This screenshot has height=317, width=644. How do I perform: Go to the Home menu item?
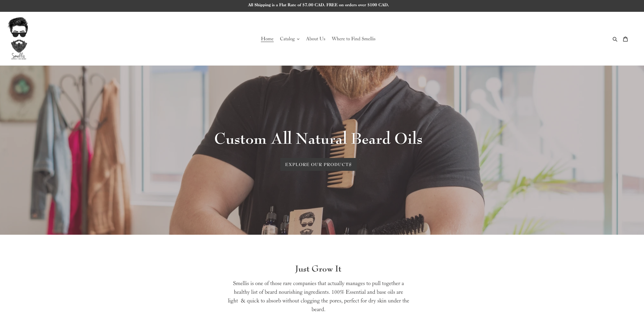[267, 39]
